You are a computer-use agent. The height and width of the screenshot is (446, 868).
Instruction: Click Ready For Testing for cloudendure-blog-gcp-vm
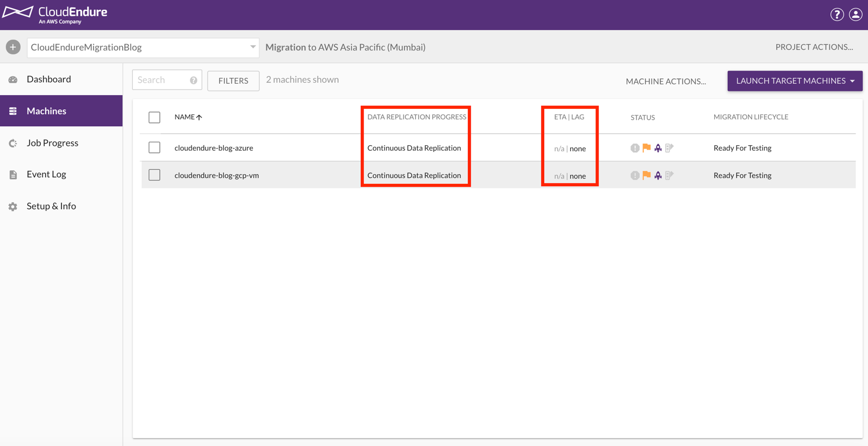[x=742, y=175]
